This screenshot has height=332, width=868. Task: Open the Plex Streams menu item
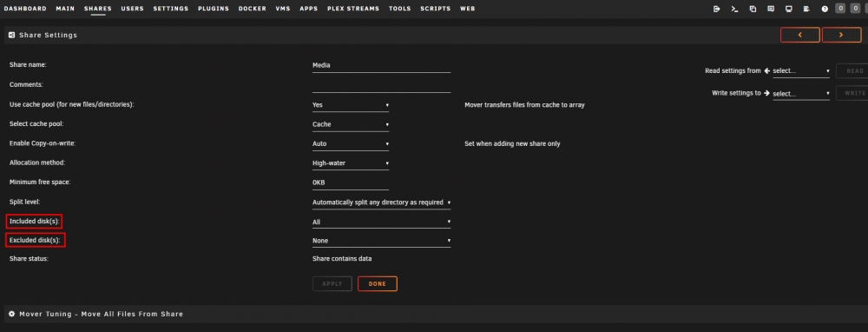pyautogui.click(x=353, y=9)
